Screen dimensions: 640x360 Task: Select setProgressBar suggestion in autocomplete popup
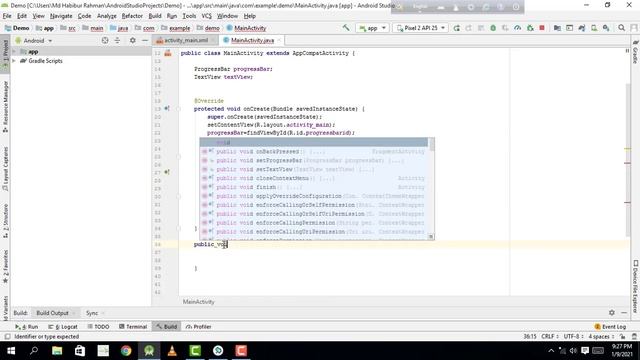pos(313,160)
